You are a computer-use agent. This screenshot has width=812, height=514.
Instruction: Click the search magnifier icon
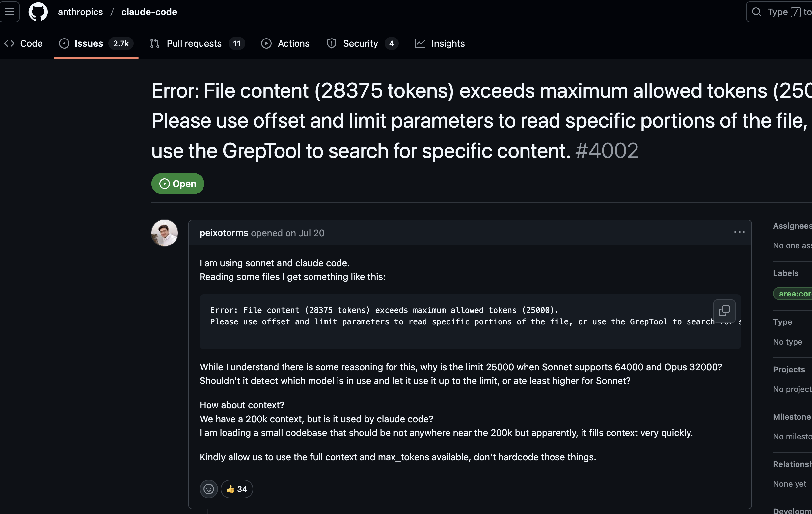point(756,12)
